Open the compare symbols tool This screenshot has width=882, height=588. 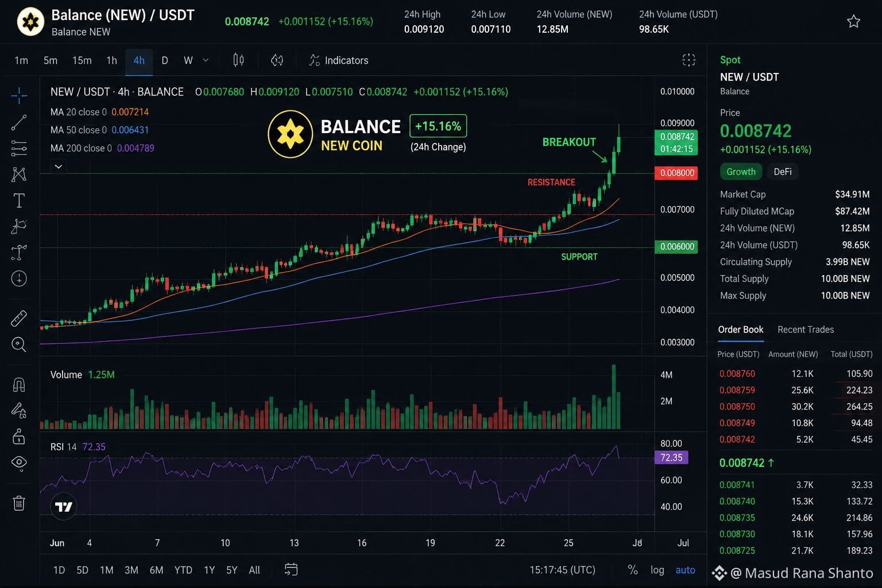[x=277, y=60]
